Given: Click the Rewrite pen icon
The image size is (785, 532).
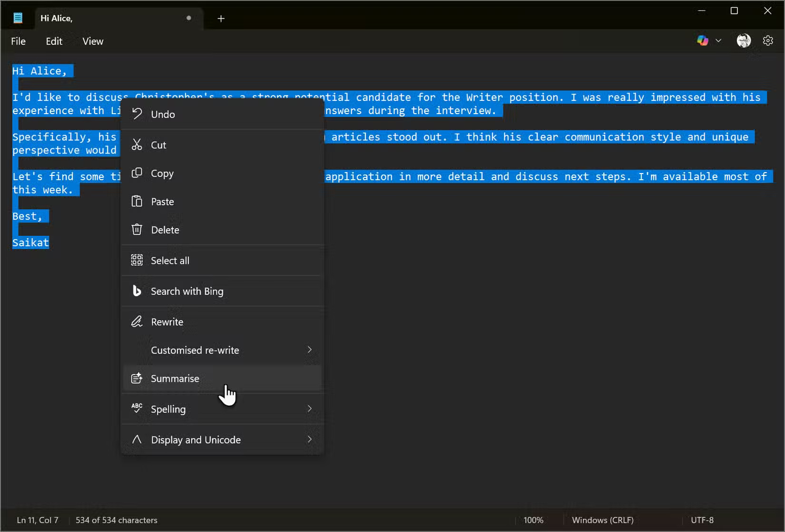Looking at the screenshot, I should (137, 321).
